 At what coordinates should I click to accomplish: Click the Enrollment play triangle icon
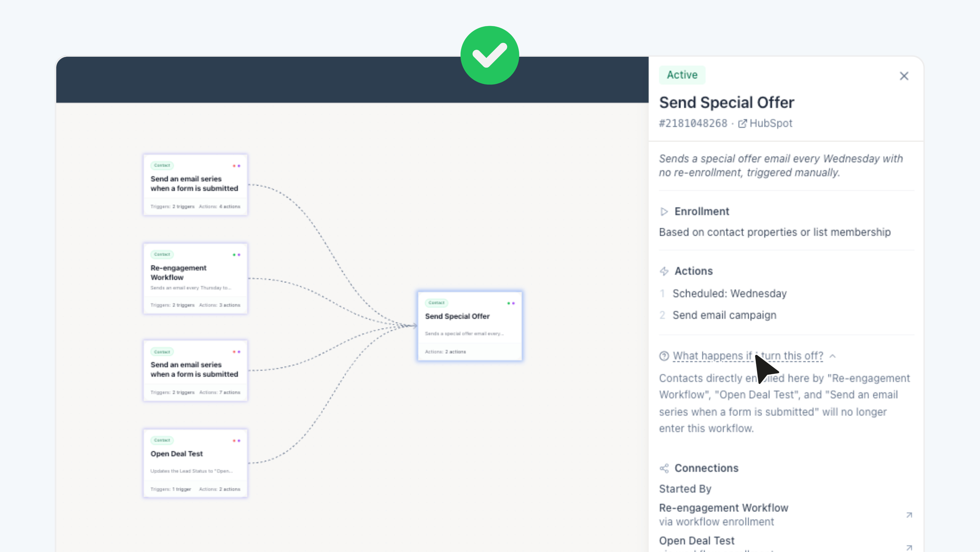point(664,212)
